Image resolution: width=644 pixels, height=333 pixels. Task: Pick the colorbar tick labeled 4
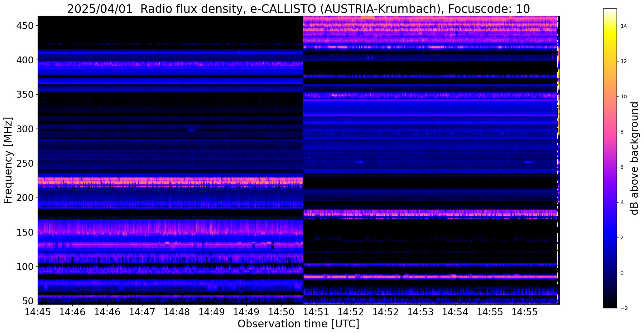(x=622, y=203)
